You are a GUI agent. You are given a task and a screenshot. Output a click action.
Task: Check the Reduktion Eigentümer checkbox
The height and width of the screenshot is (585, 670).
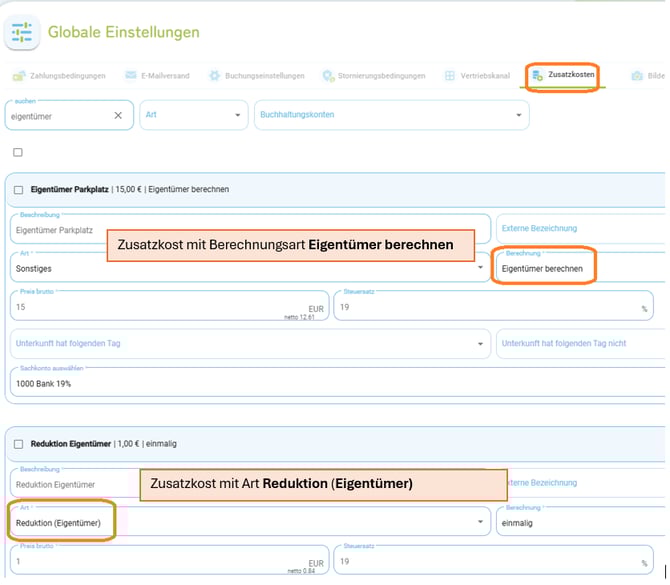[x=19, y=443]
